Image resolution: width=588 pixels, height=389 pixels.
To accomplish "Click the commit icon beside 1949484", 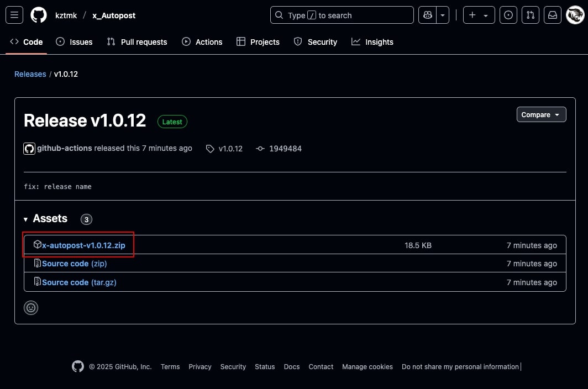I will (260, 149).
